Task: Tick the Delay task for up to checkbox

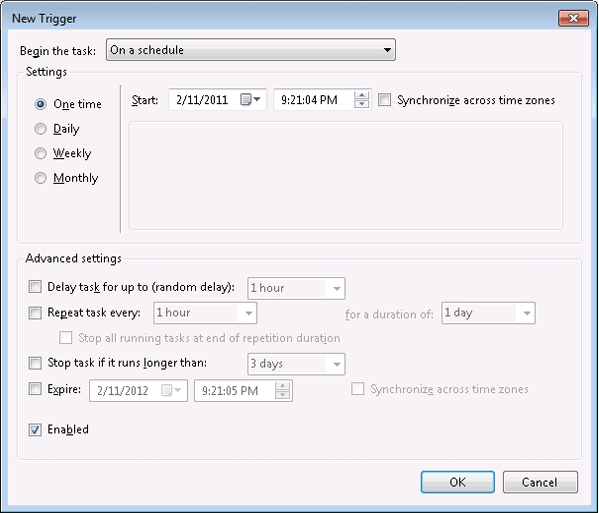Action: pyautogui.click(x=35, y=286)
